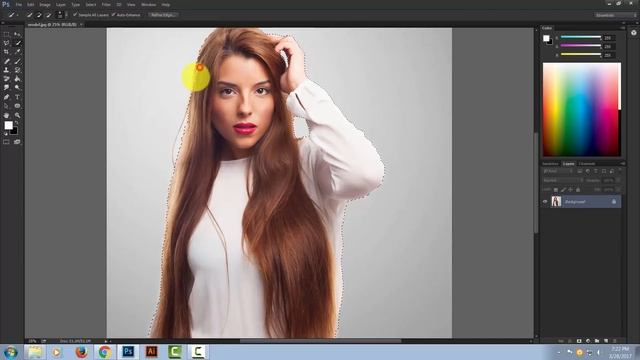Open the Layers panel menu
Screen dimensions: 640x360
[623, 164]
